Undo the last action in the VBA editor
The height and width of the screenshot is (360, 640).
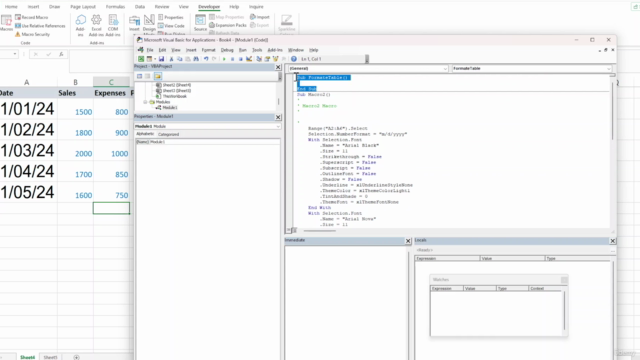(206, 59)
